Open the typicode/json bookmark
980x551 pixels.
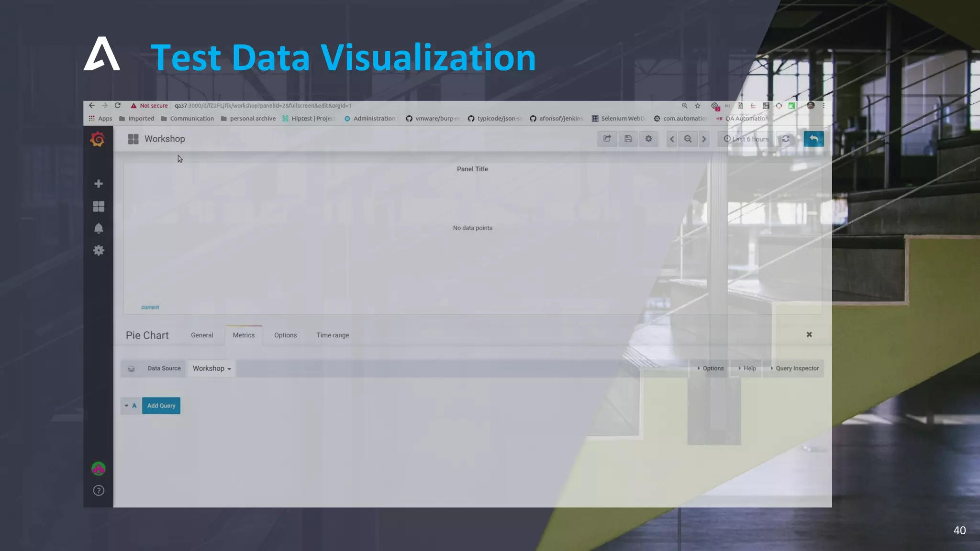coord(495,119)
